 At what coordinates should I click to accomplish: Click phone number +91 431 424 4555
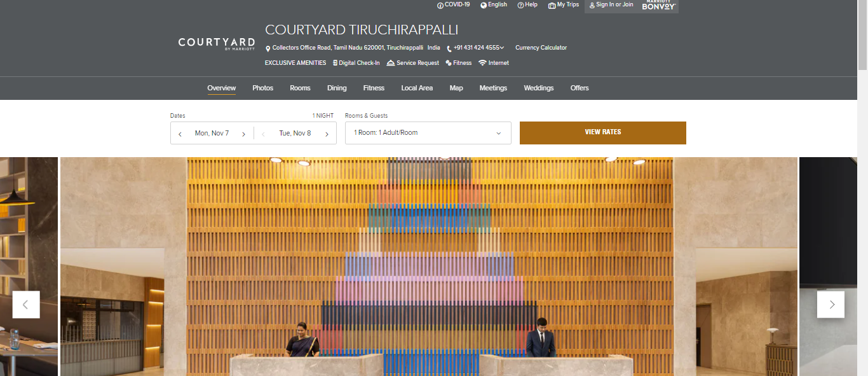click(x=476, y=48)
